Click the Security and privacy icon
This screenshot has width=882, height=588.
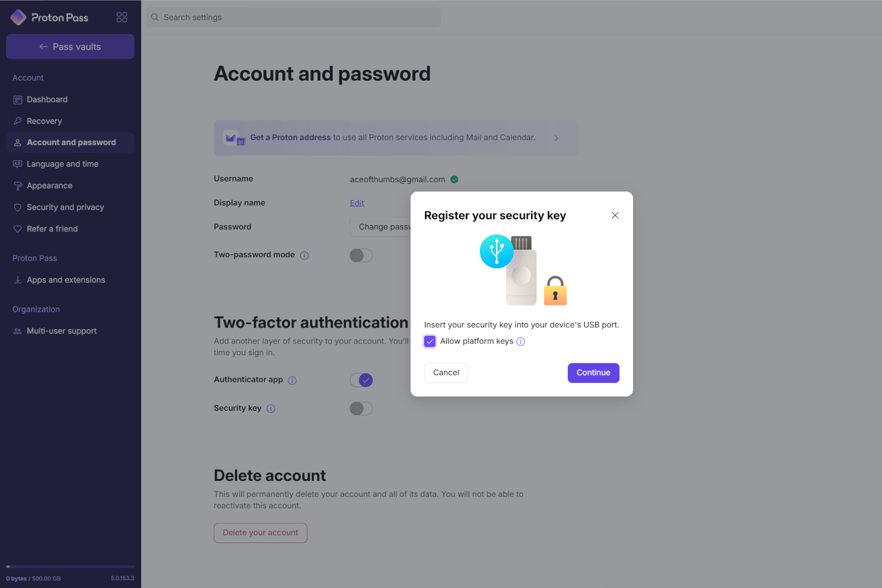click(x=17, y=207)
